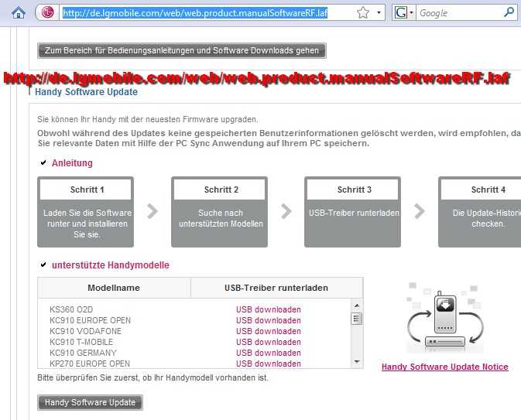Screen dimensions: 521x420
Task: Click the model list scroll down arrow
Action: pos(357,361)
